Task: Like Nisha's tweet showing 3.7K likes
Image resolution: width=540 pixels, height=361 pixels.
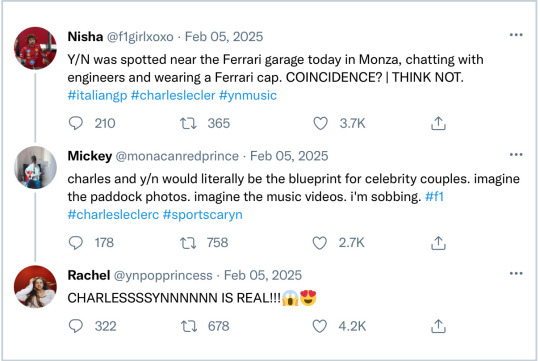Action: (320, 123)
